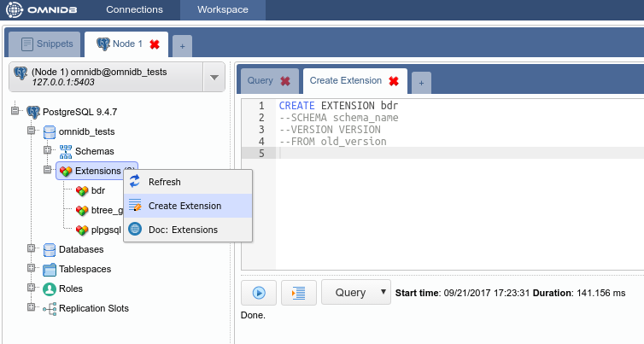Click the plpgsql extension icon in tree
Image resolution: width=644 pixels, height=344 pixels.
tap(82, 230)
